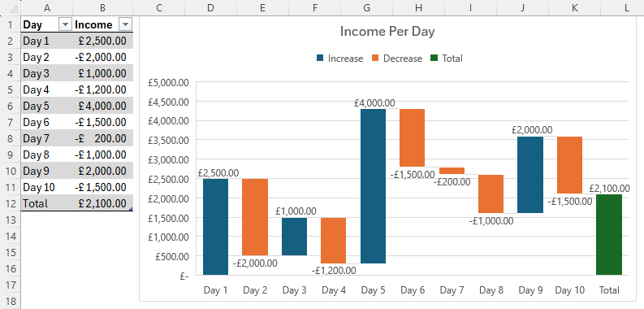Click the select-all corner of the sheet
Viewport: 644px width, 309px height.
11,7
